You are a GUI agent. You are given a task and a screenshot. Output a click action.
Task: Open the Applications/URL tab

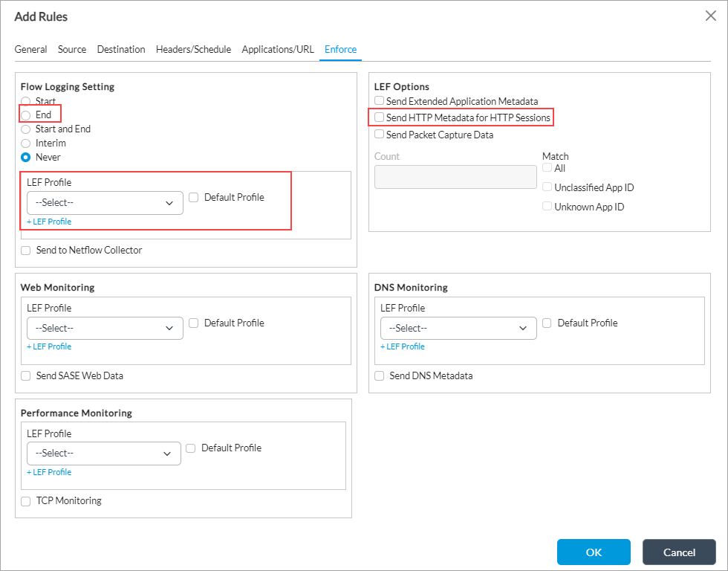278,50
